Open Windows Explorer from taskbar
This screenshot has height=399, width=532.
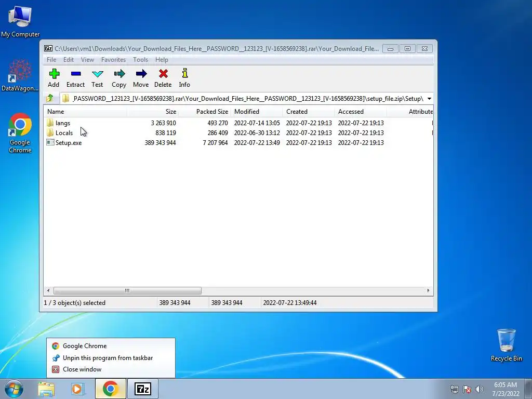[46, 389]
